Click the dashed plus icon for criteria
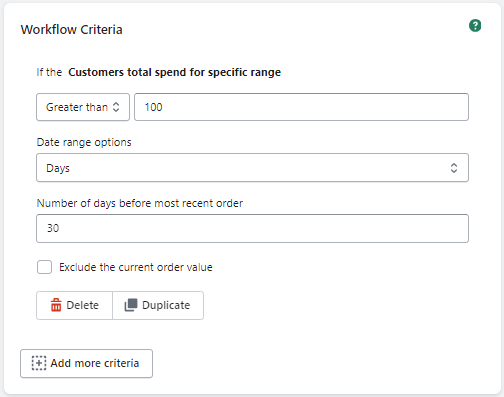504x397 pixels. [x=39, y=363]
